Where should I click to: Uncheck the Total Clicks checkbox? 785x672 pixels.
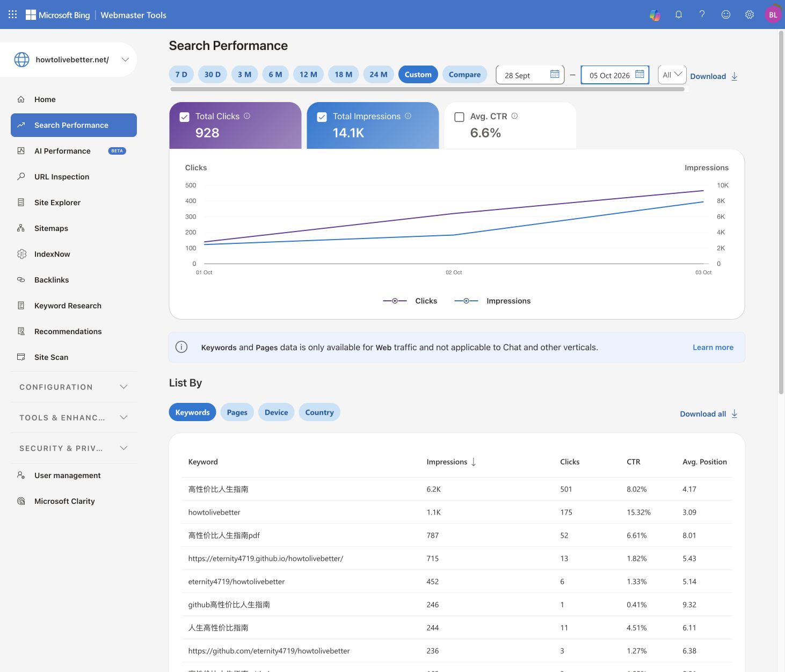pyautogui.click(x=184, y=117)
